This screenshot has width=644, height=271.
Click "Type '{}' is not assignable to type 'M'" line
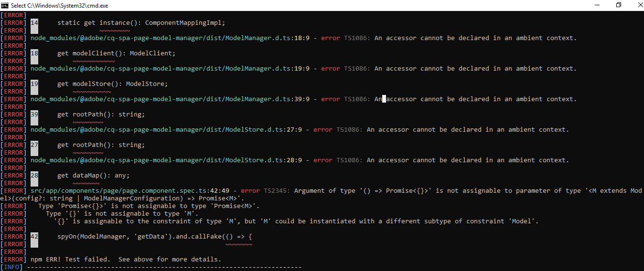tap(122, 214)
